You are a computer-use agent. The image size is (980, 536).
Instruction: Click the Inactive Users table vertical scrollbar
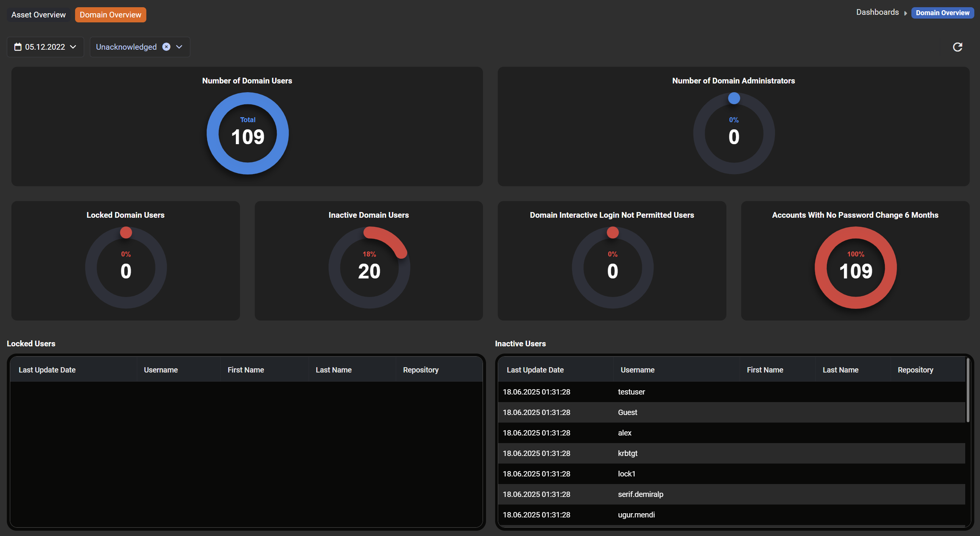coord(968,390)
